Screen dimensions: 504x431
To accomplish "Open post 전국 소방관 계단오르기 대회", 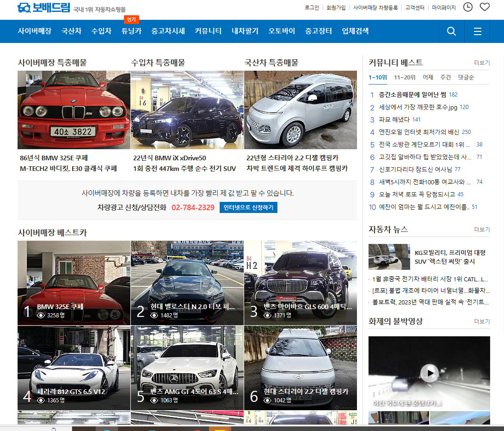I will (x=424, y=145).
